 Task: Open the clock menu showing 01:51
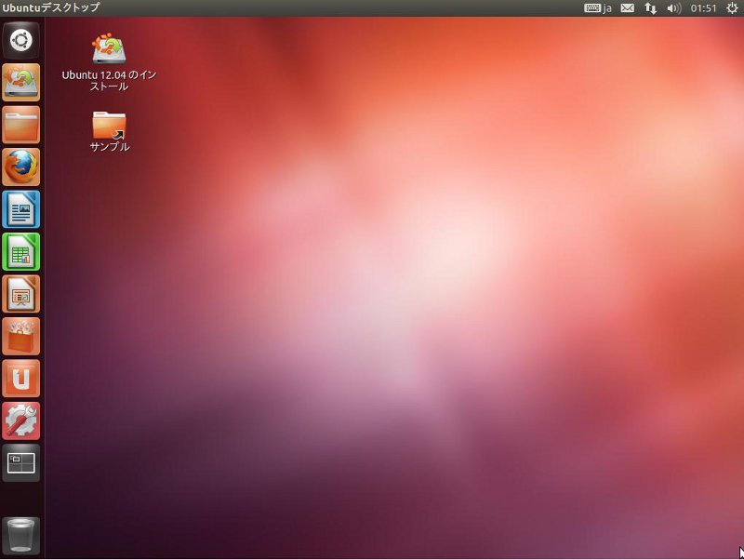pos(703,7)
